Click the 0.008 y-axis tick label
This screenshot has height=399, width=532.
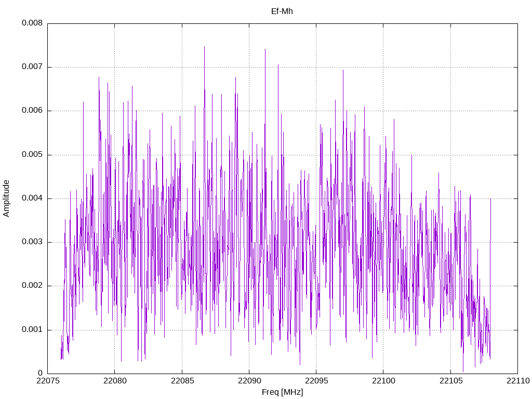tap(32, 23)
